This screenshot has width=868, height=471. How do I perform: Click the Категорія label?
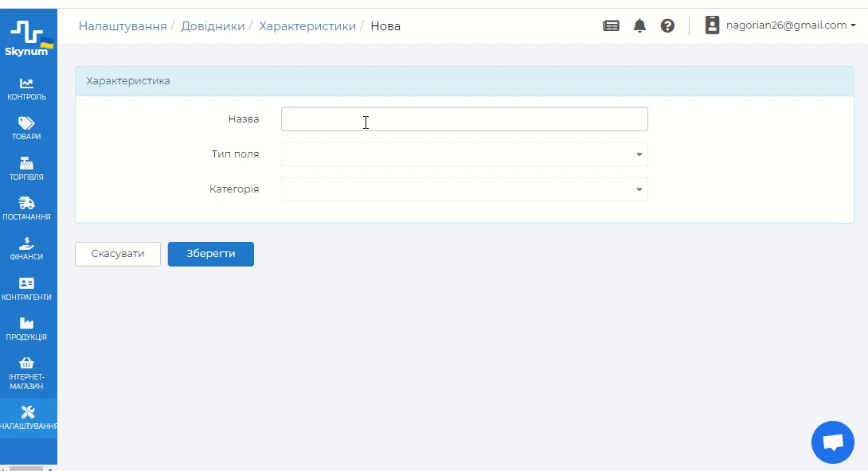234,189
